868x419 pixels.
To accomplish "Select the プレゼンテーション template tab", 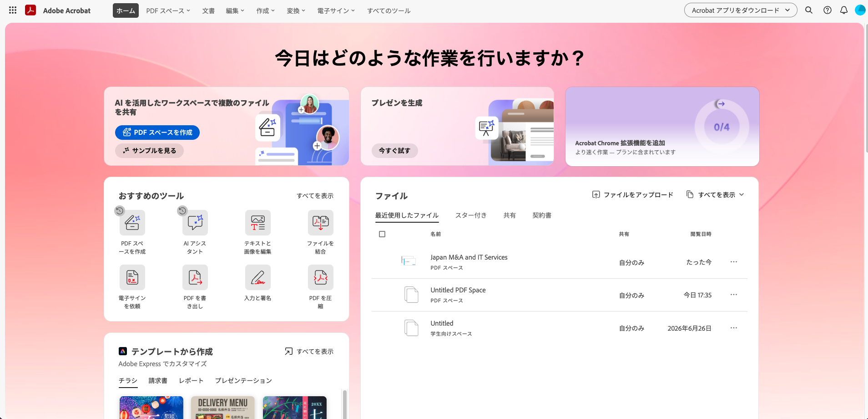I will (x=243, y=381).
